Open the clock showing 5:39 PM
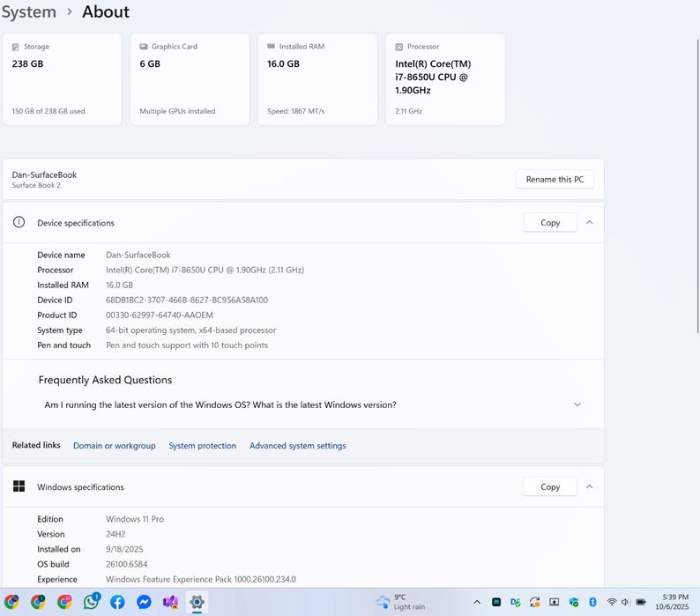Image resolution: width=700 pixels, height=616 pixels. tap(672, 602)
